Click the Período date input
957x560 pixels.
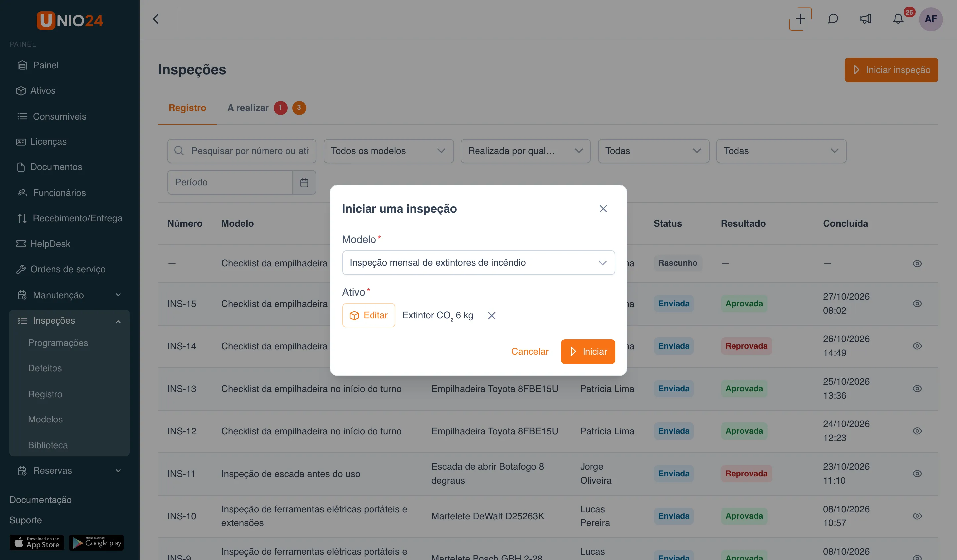click(x=230, y=183)
